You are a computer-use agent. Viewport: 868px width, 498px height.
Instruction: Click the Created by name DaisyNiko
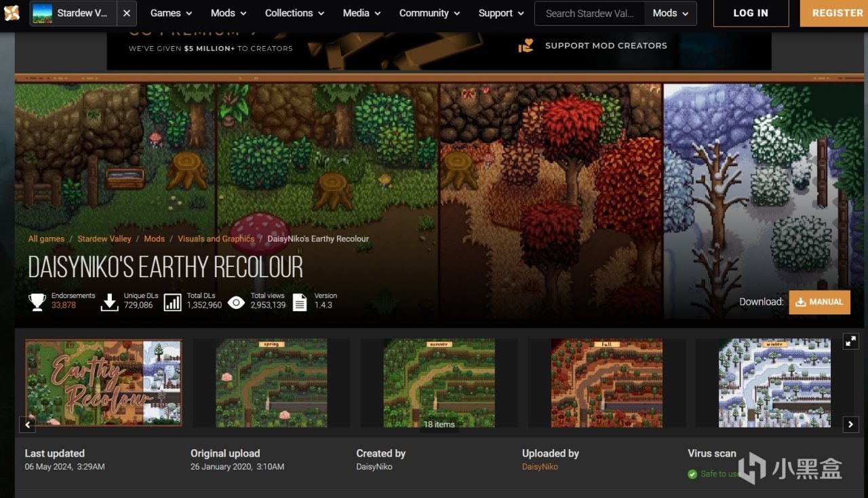point(374,467)
